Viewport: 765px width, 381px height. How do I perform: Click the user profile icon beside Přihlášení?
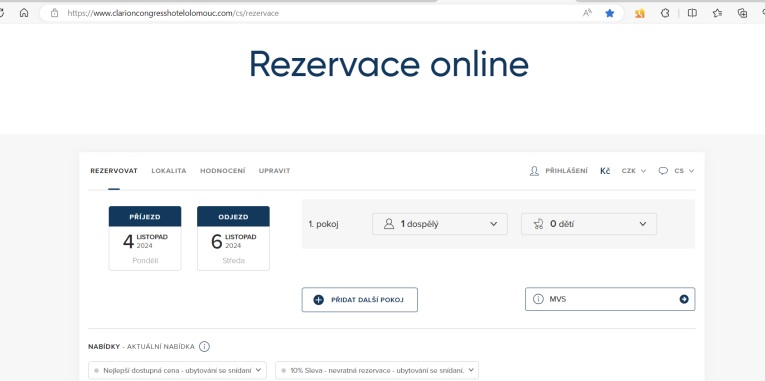(534, 171)
